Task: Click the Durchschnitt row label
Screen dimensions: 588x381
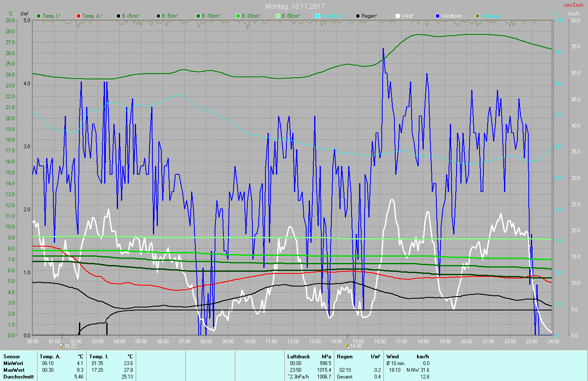Action: 18,377
